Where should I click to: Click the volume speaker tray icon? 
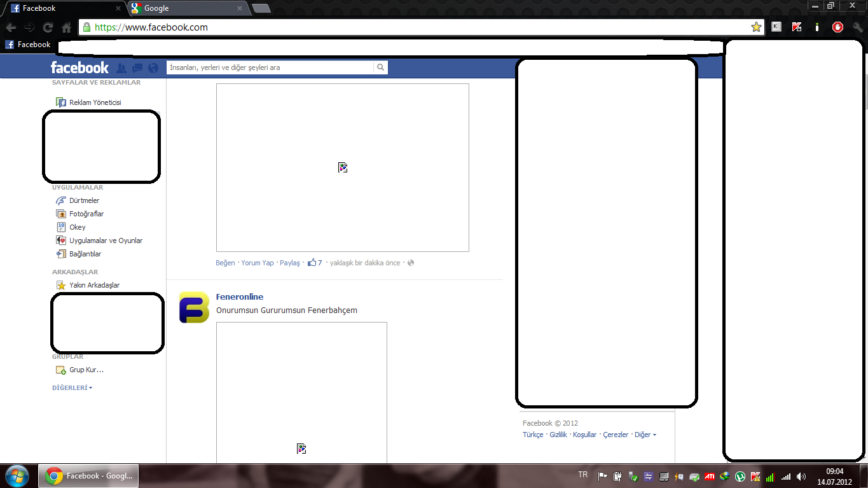coord(801,476)
